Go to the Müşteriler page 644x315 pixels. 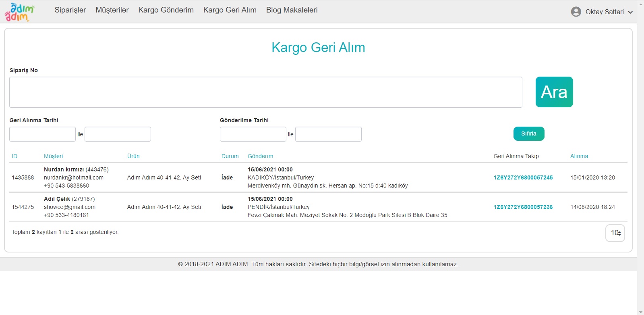112,10
